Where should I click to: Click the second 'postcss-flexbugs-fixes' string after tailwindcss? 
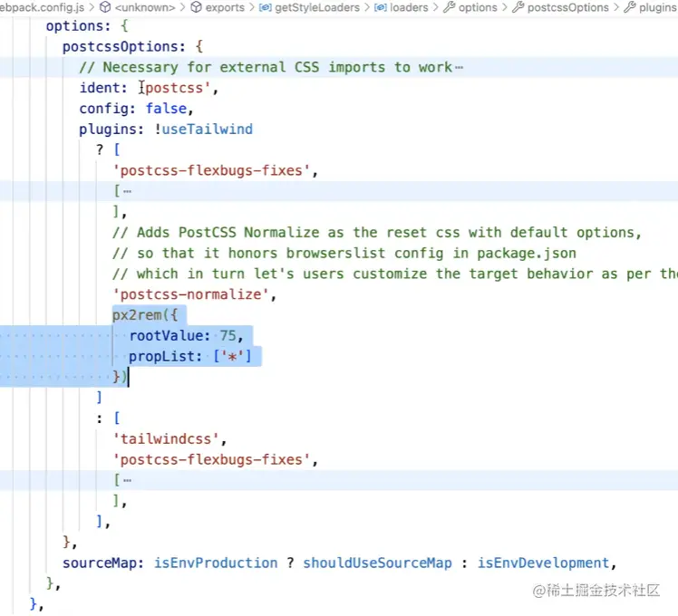click(x=211, y=459)
